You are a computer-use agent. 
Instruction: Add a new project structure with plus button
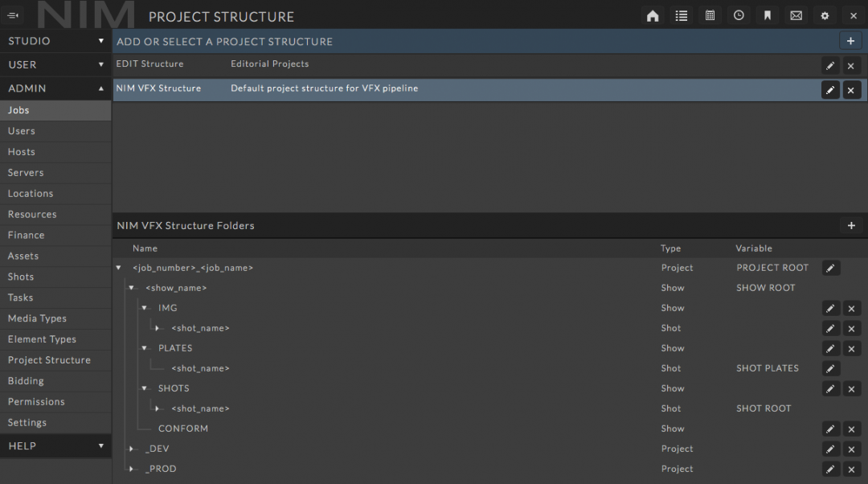(850, 41)
